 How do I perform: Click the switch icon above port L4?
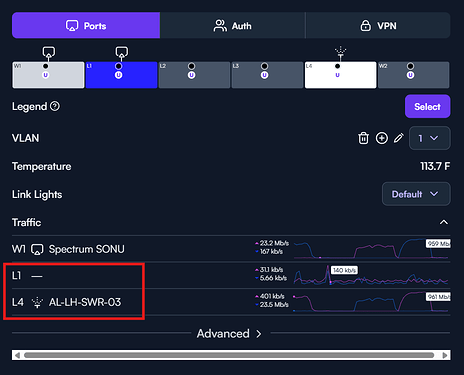(340, 52)
